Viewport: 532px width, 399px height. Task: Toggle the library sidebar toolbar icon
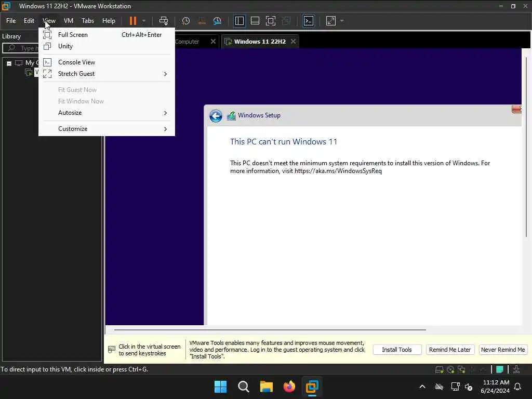click(x=239, y=21)
